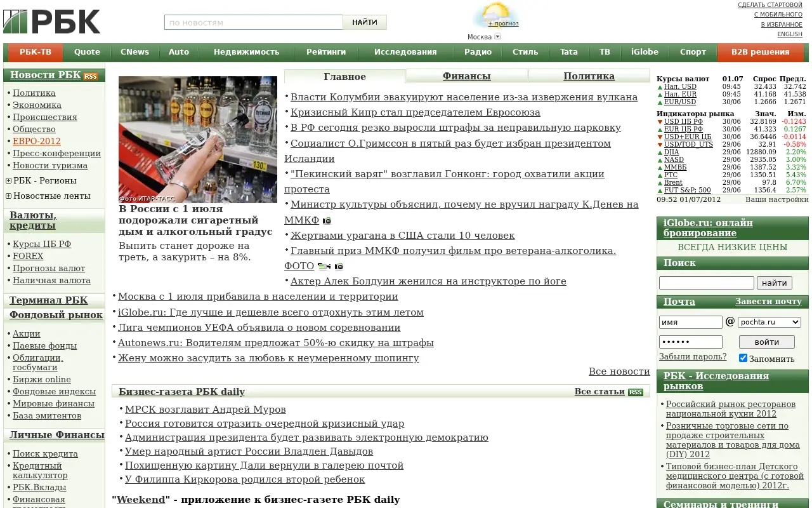Click the найти button in Поиск panel
Screen dimensions: 812x508
click(774, 283)
